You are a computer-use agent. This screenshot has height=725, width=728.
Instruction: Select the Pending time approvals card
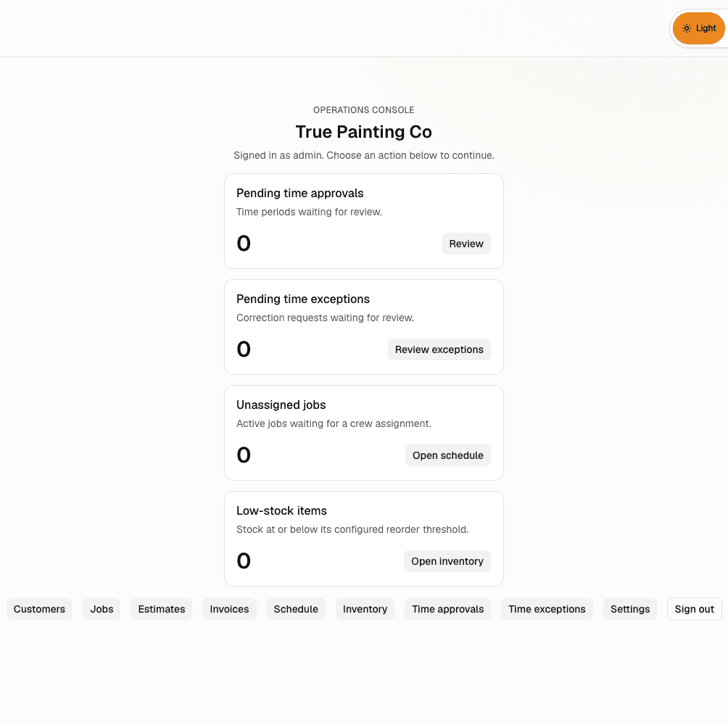(x=364, y=221)
